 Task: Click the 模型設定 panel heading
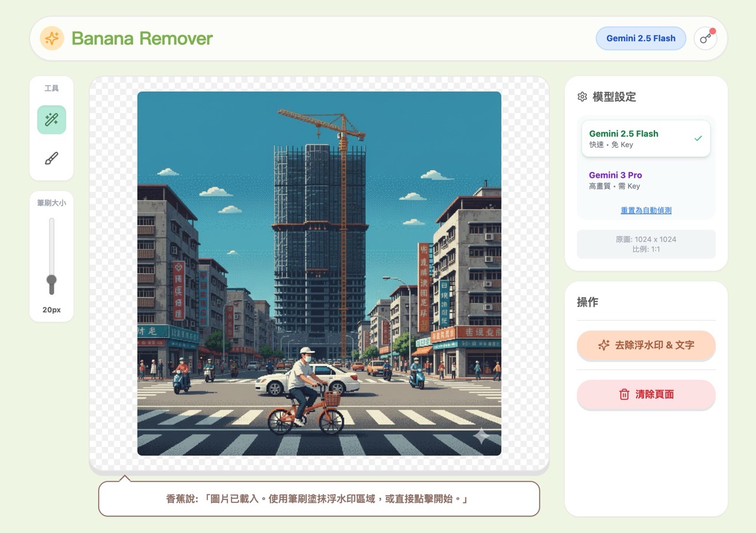click(x=614, y=97)
